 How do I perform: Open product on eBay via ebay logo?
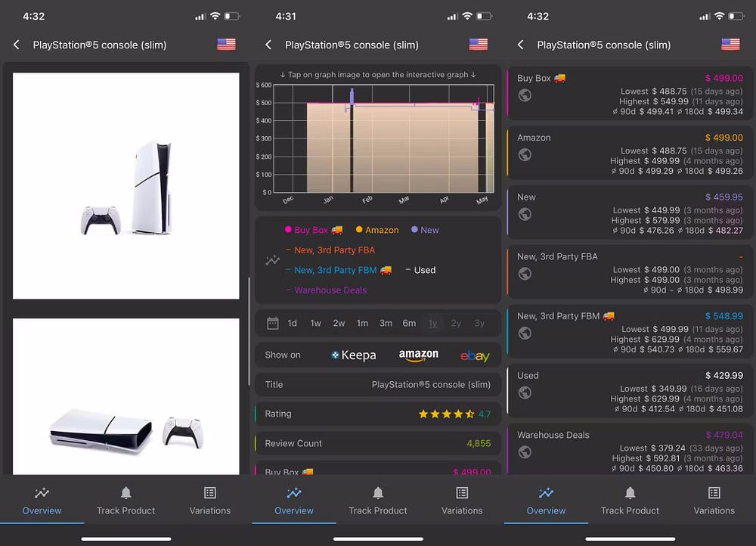(x=475, y=356)
